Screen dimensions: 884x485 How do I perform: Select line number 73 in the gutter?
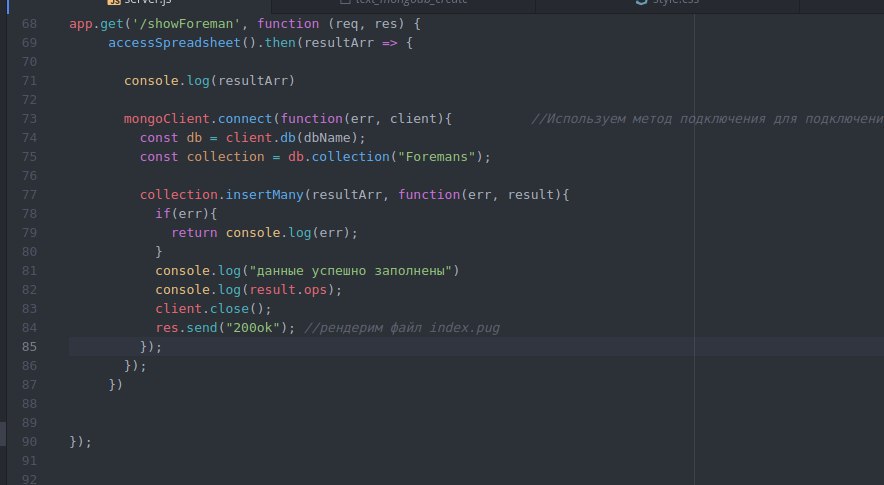[x=29, y=118]
